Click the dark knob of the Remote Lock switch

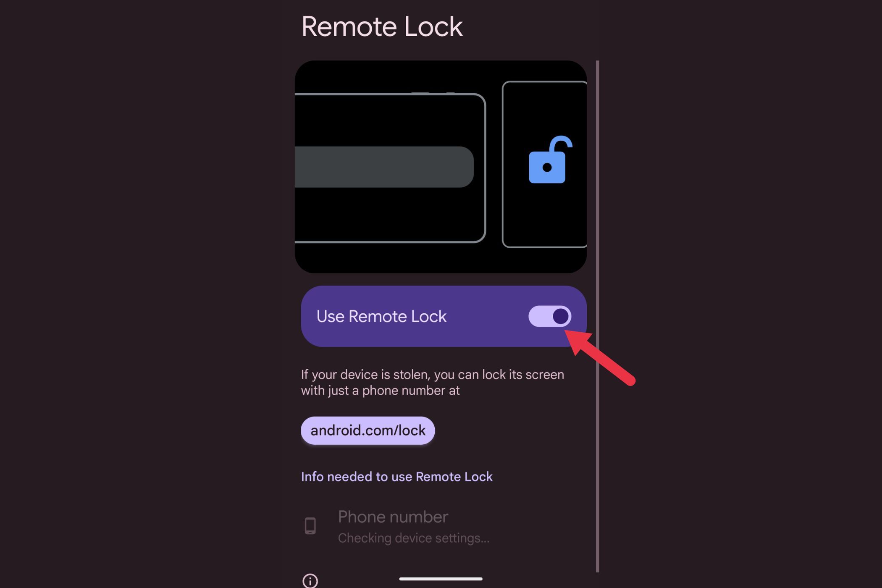pyautogui.click(x=560, y=316)
